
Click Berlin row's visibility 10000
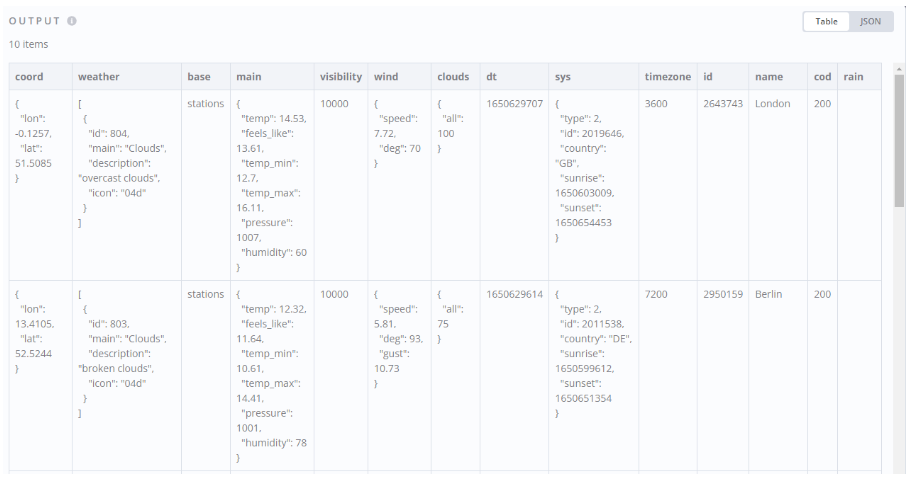pos(334,294)
